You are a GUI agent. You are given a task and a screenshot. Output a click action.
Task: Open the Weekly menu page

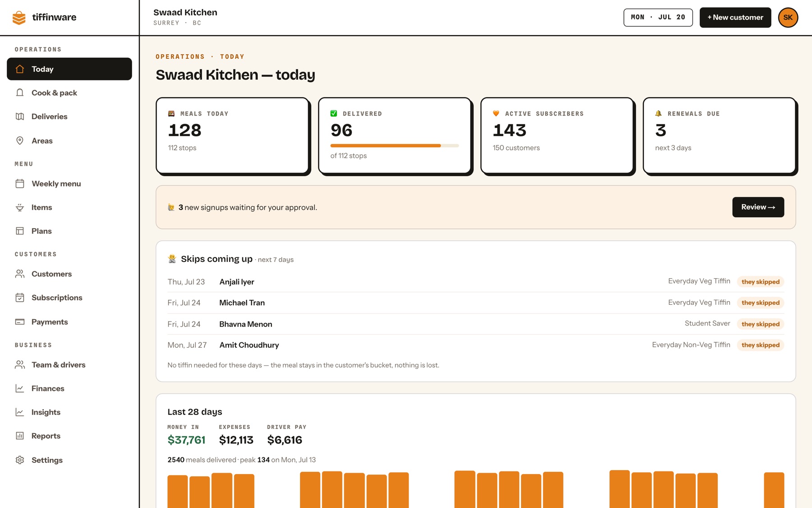click(x=69, y=184)
